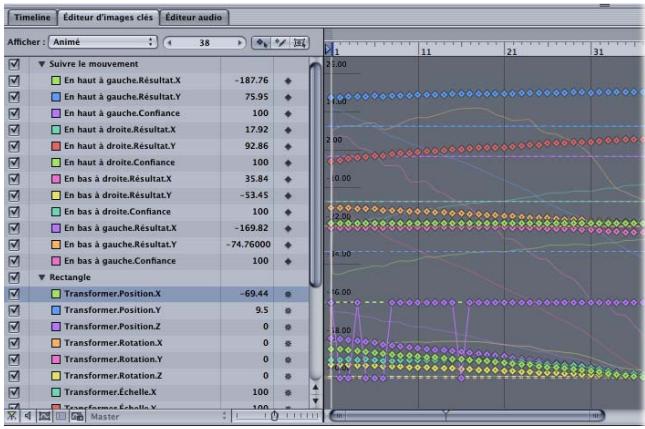Open keyframe menu diamond for En bas à gauche.Confiance
This screenshot has width=645, height=429.
[x=288, y=261]
